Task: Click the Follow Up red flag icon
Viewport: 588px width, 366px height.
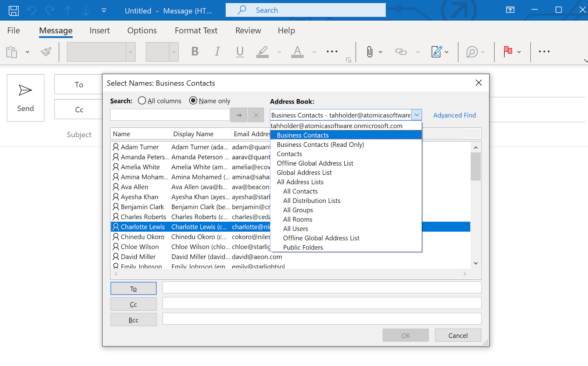Action: [508, 51]
